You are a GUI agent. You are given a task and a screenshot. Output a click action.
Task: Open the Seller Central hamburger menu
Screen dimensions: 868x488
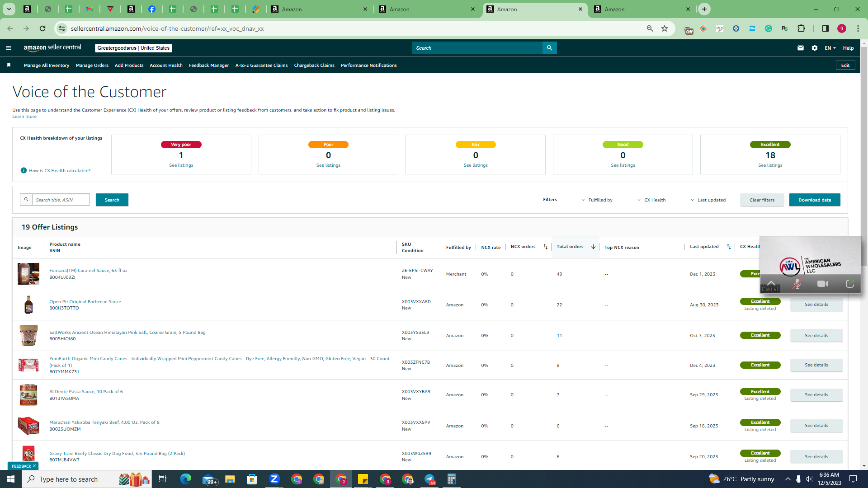click(8, 48)
